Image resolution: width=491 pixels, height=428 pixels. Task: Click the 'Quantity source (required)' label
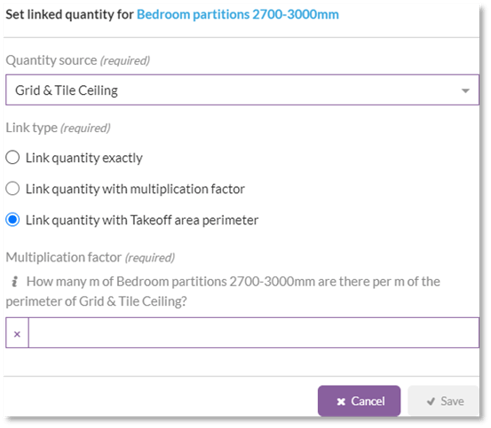point(78,61)
